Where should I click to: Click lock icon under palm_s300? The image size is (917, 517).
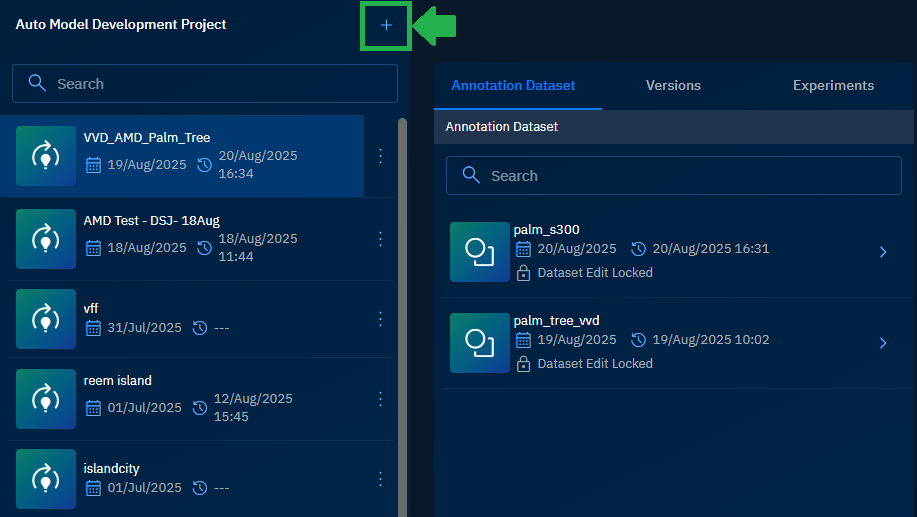click(x=523, y=273)
